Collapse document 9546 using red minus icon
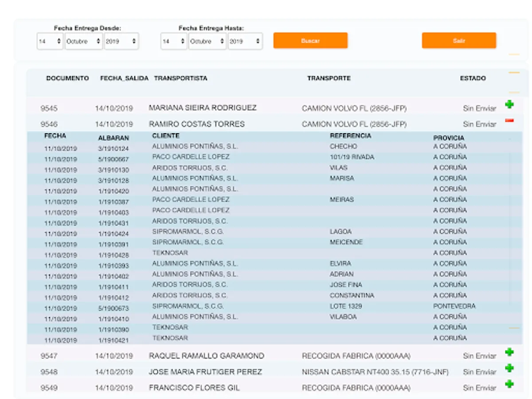The width and height of the screenshot is (532, 399). pyautogui.click(x=509, y=120)
